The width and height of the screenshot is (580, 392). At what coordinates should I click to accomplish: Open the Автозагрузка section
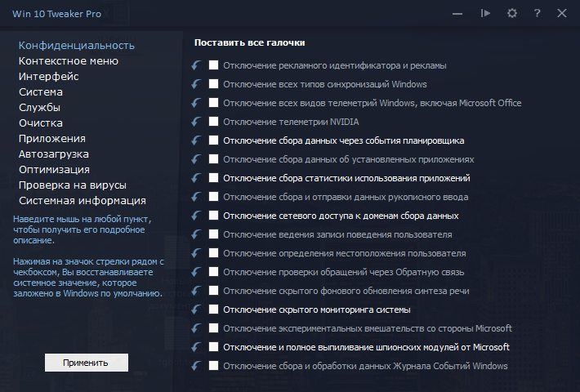[x=54, y=154]
